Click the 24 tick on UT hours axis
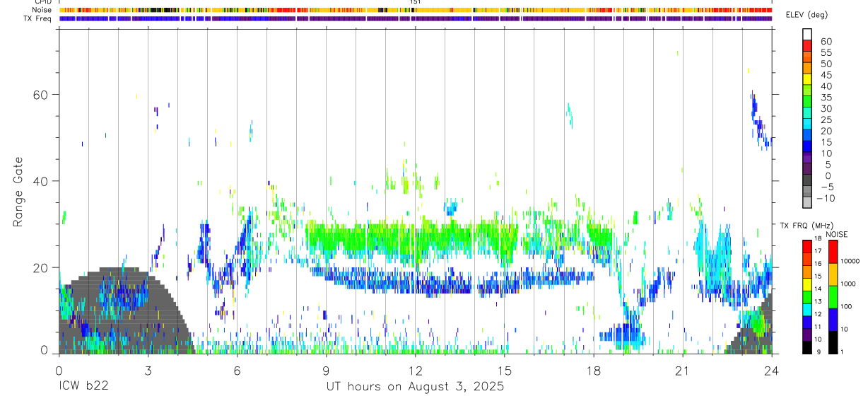Screen dimensions: 868x401 772,371
